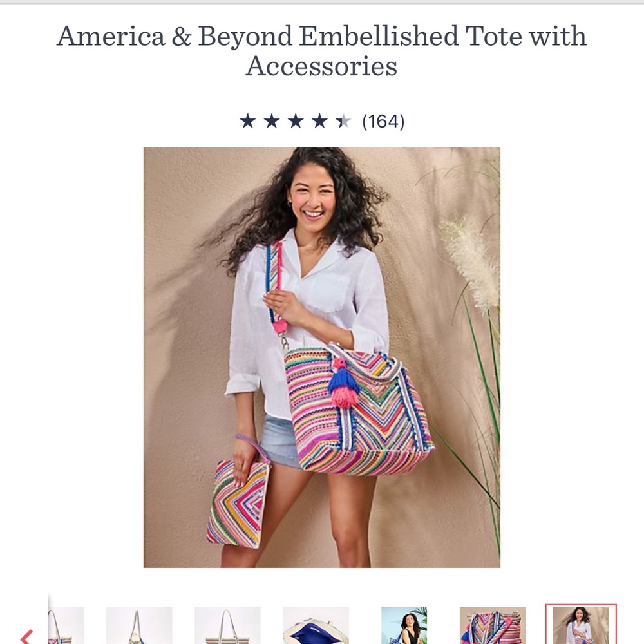Click the half-filled fifth star icon
Viewport: 644px width, 644px height.
(343, 120)
